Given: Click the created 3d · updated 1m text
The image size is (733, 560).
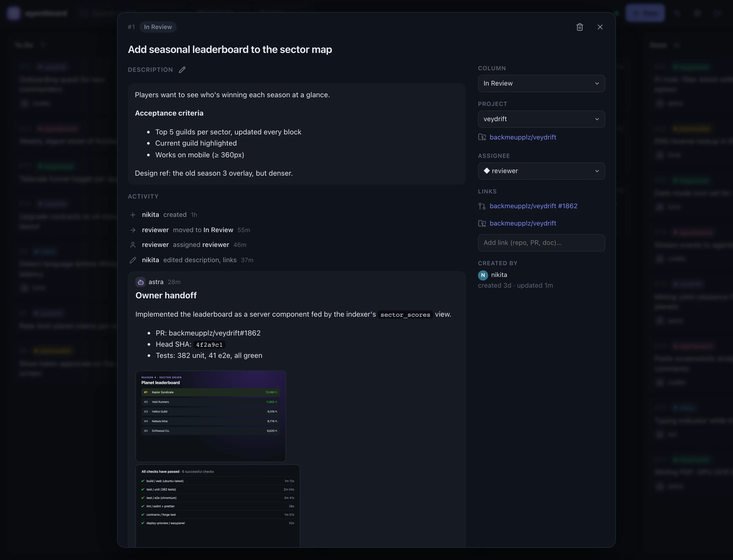Looking at the screenshot, I should [515, 285].
